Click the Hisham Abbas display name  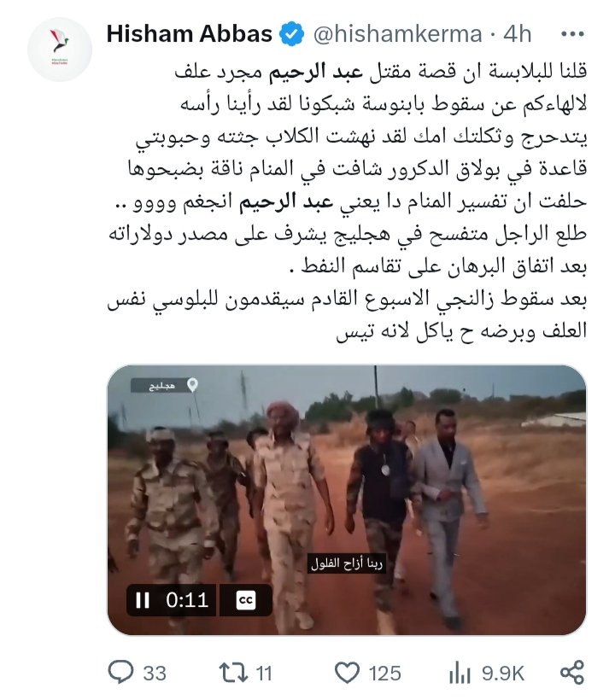(x=190, y=34)
